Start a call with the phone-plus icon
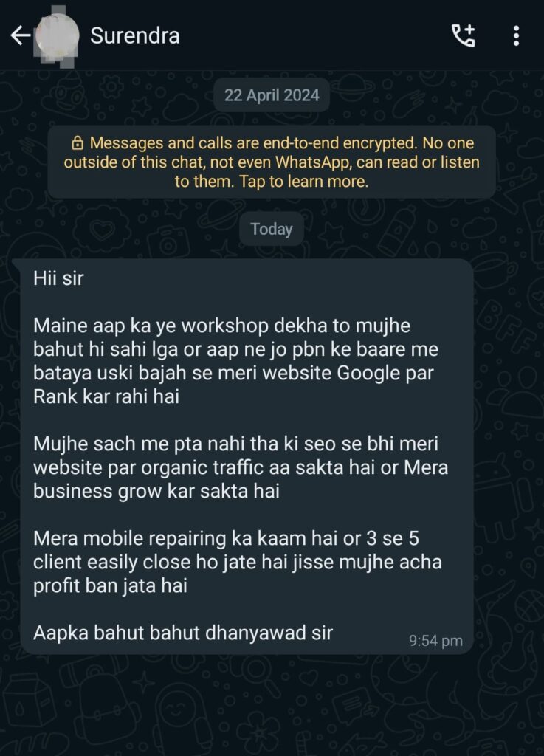This screenshot has height=756, width=544. tap(464, 35)
